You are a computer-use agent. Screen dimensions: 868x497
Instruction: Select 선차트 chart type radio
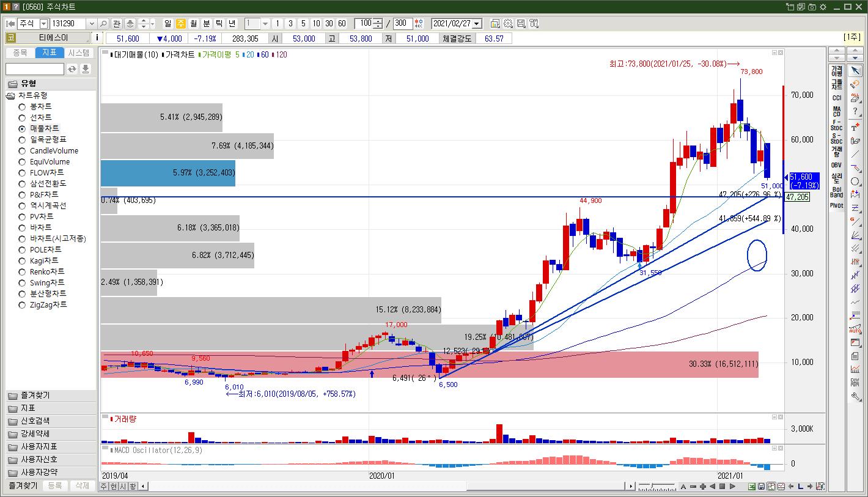tap(22, 118)
